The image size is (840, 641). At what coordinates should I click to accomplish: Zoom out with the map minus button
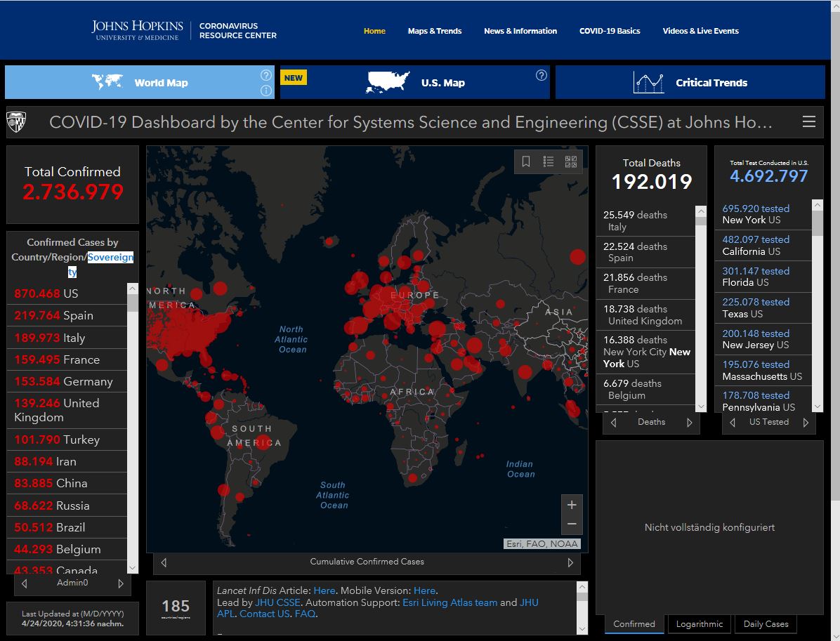pos(572,524)
